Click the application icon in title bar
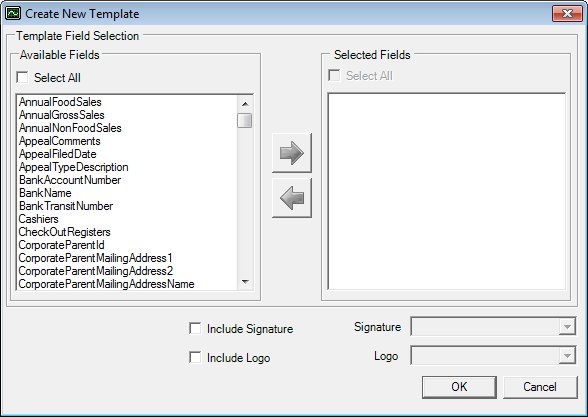The width and height of the screenshot is (588, 417). (x=13, y=14)
